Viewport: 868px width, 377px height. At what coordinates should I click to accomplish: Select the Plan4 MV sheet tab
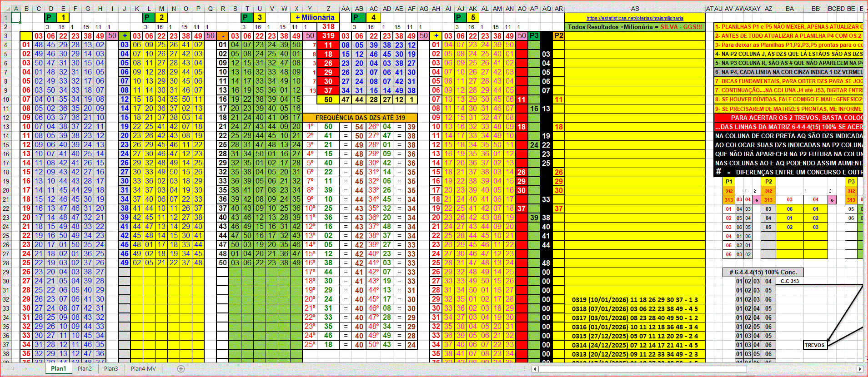pyautogui.click(x=143, y=369)
